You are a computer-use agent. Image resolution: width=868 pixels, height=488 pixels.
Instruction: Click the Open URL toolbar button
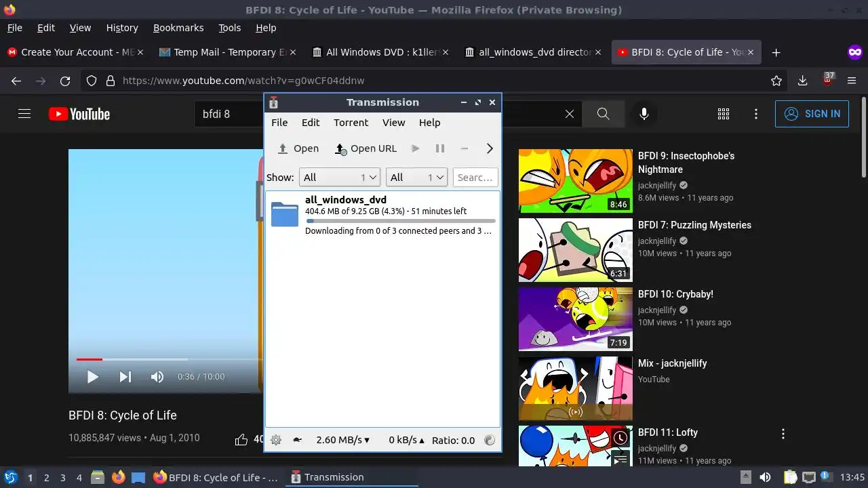tap(366, 148)
